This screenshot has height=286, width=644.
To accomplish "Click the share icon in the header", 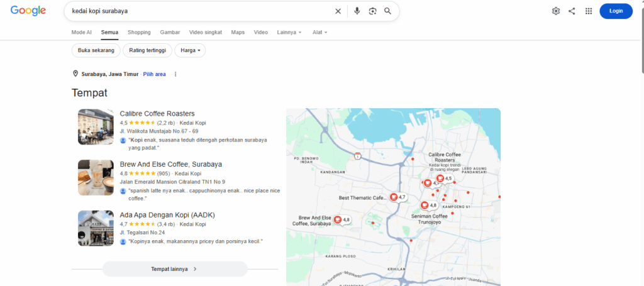I will (572, 11).
